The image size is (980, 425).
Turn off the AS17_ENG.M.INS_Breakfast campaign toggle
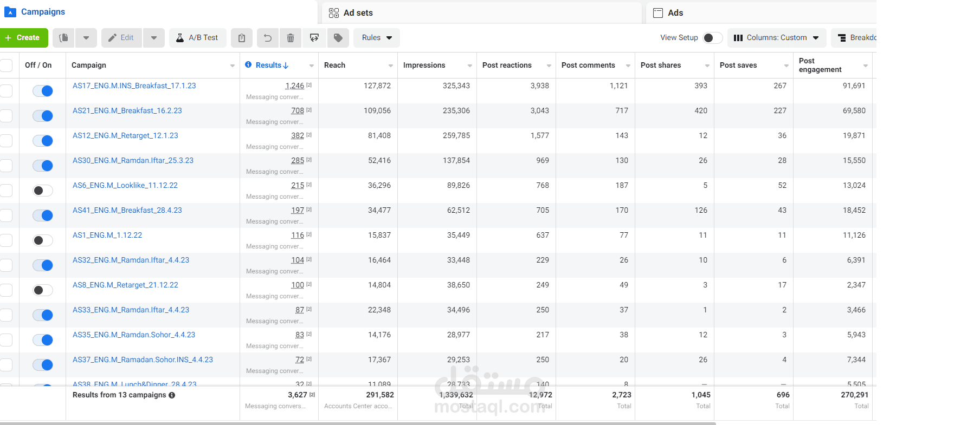point(43,91)
